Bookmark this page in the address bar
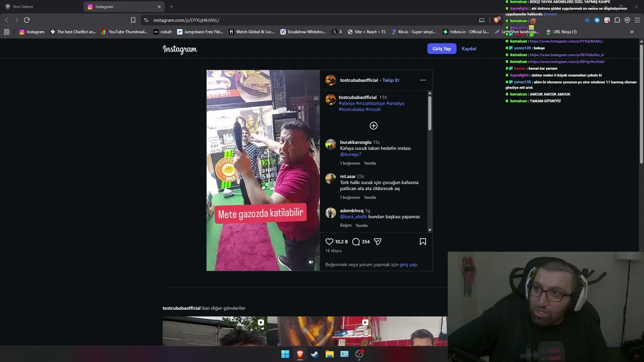644x362 pixels. pyautogui.click(x=133, y=20)
